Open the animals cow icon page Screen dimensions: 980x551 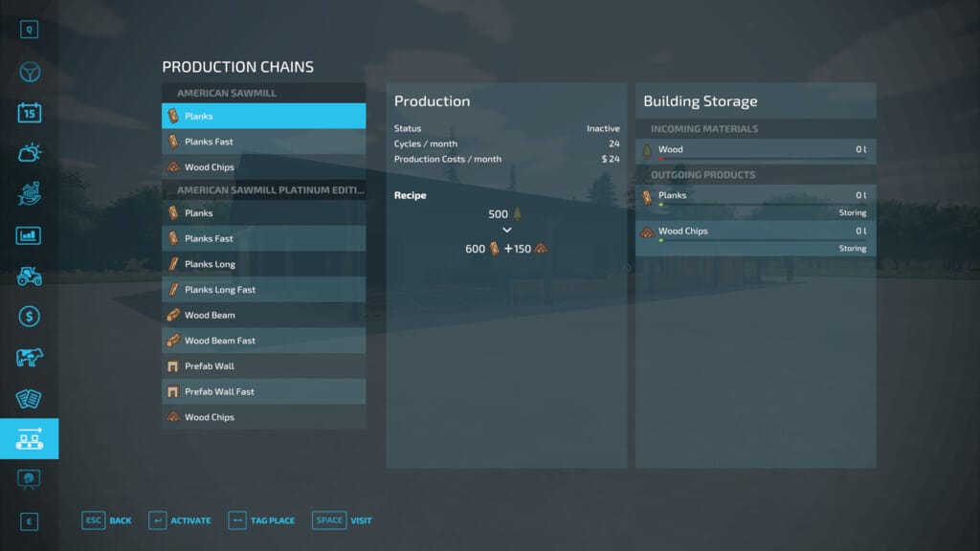(x=29, y=357)
